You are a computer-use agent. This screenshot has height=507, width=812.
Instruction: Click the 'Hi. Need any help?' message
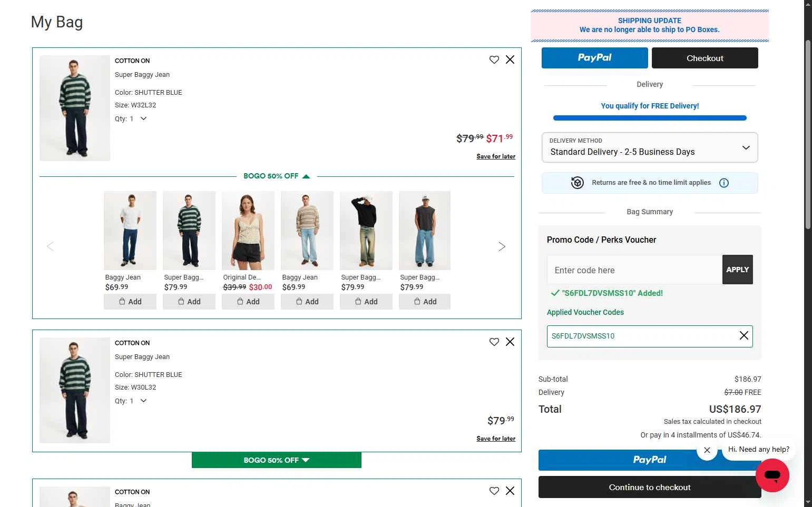(x=759, y=450)
